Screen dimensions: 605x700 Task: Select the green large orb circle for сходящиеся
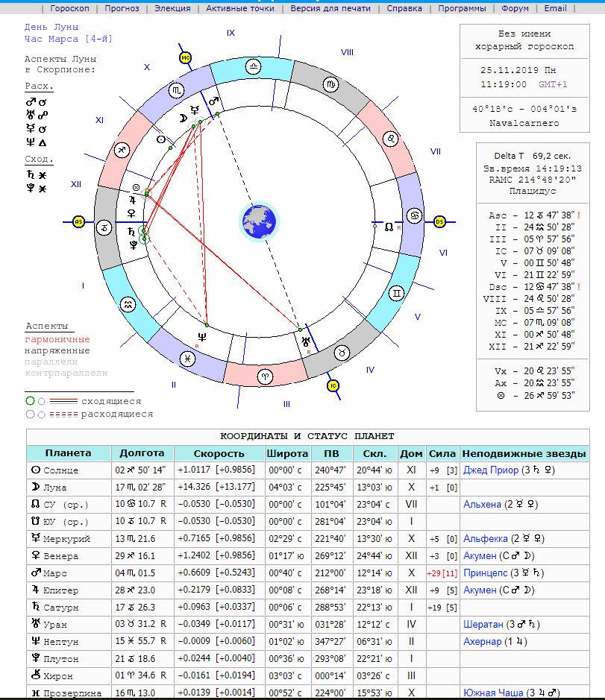click(30, 401)
